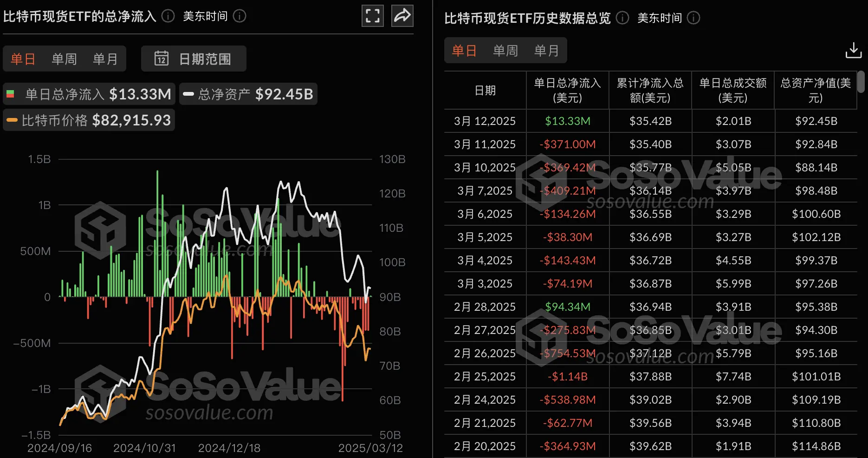Switch table view to 单周
Image resolution: width=868 pixels, height=458 pixels.
point(505,51)
